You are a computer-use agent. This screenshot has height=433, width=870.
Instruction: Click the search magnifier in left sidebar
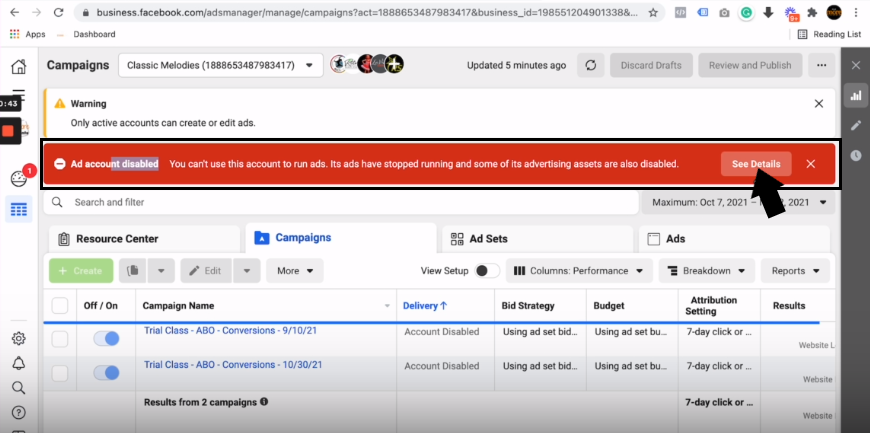(x=18, y=387)
